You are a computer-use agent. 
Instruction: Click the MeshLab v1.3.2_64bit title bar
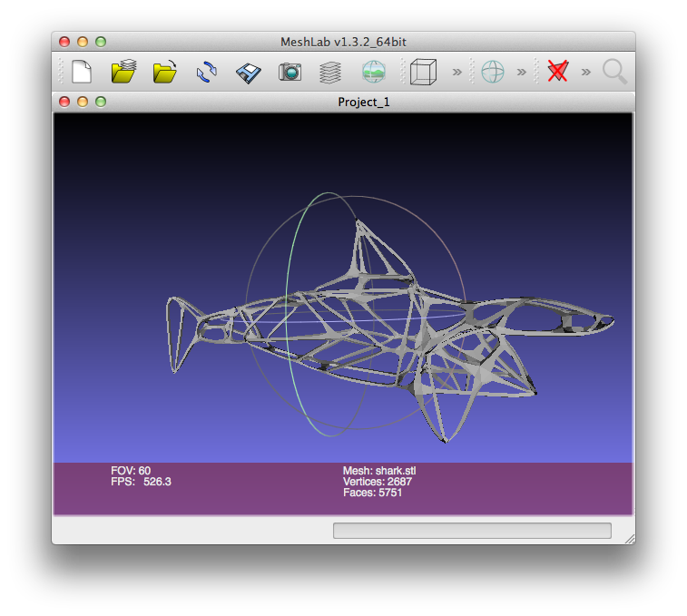click(x=343, y=42)
